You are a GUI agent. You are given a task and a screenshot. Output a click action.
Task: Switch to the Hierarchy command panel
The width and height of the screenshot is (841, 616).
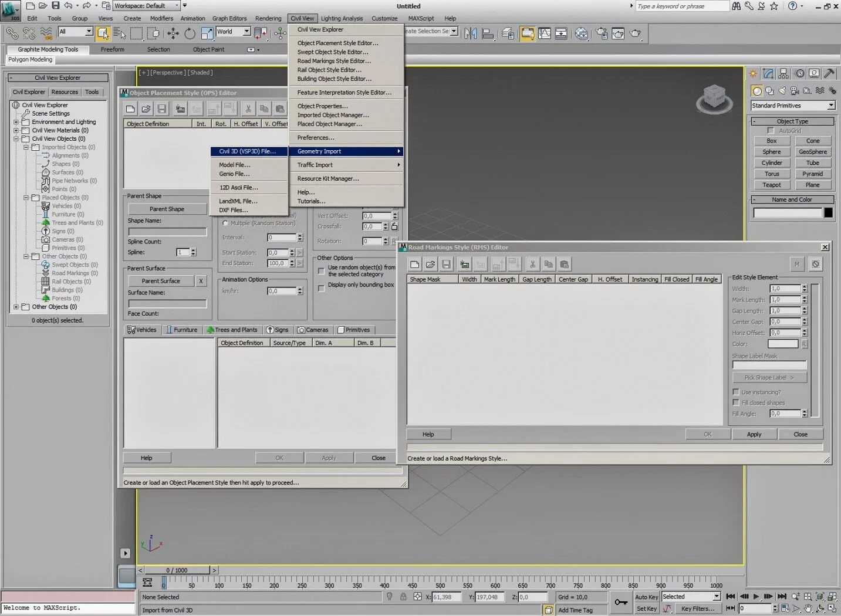tap(783, 73)
